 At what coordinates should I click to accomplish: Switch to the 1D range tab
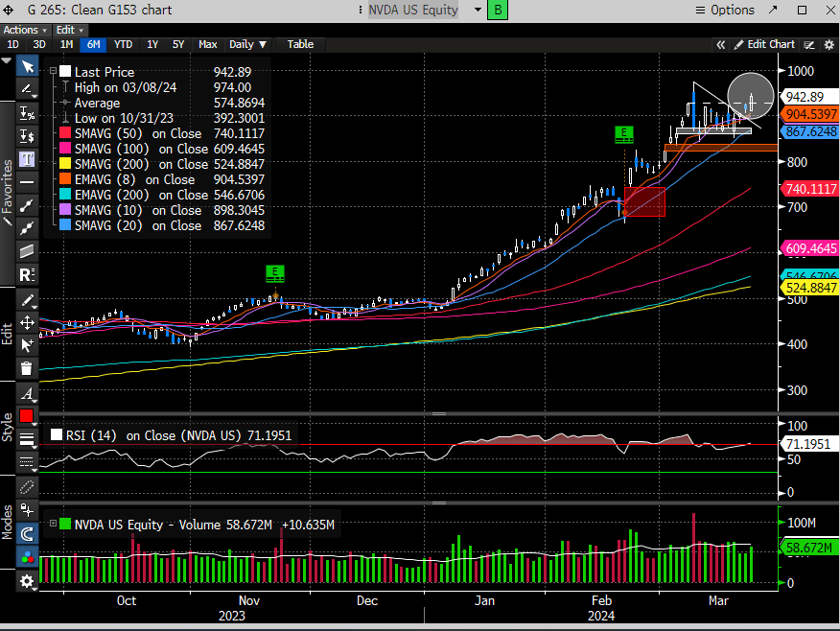click(x=12, y=44)
